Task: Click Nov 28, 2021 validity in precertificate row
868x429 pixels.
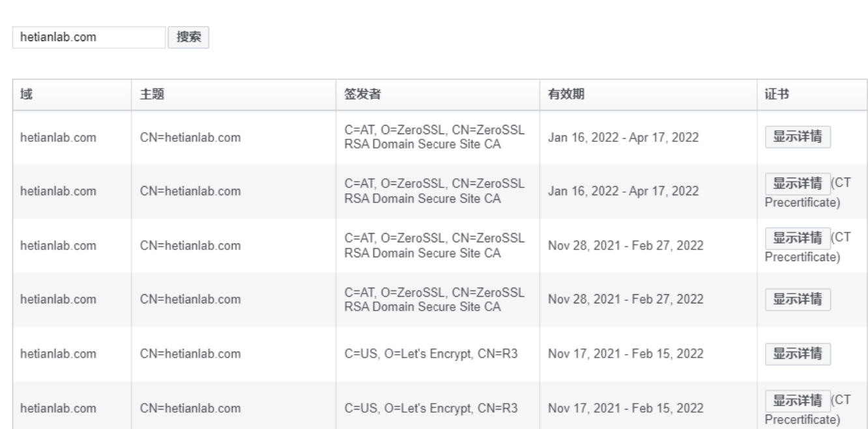Action: coord(625,245)
